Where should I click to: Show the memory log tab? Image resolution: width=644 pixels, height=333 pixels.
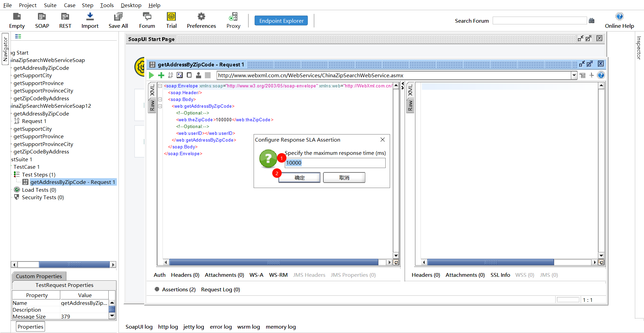(281, 327)
